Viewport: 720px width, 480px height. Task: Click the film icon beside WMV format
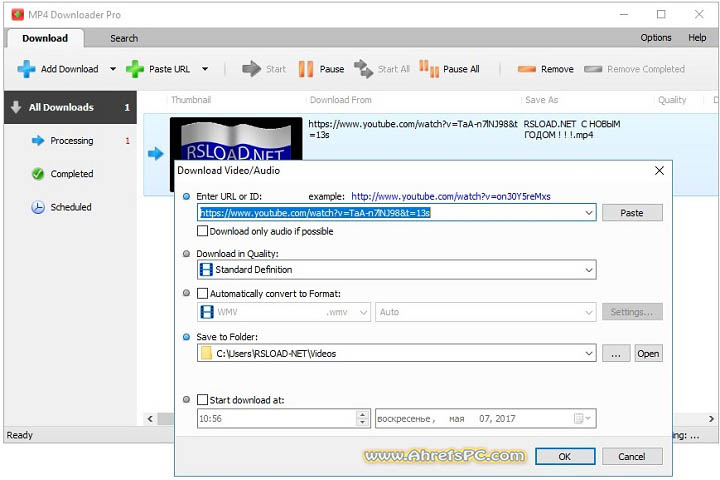point(207,312)
